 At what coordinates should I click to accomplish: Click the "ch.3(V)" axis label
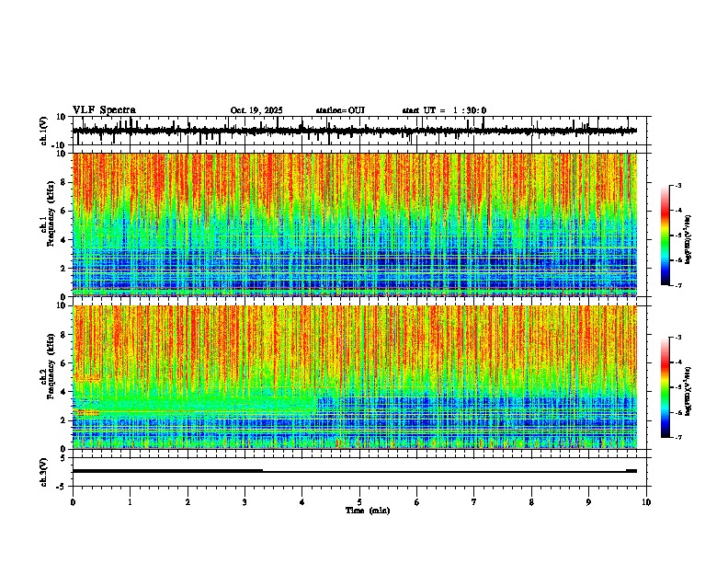point(44,472)
